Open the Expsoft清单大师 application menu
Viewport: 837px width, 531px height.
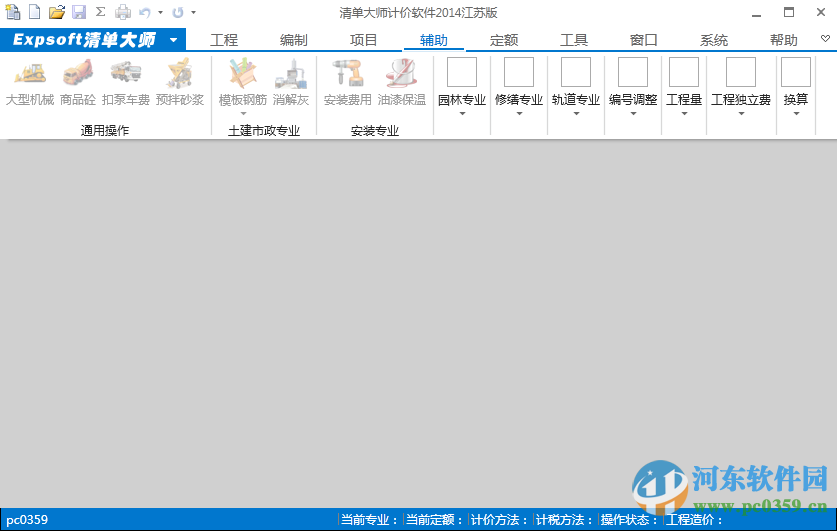point(93,40)
